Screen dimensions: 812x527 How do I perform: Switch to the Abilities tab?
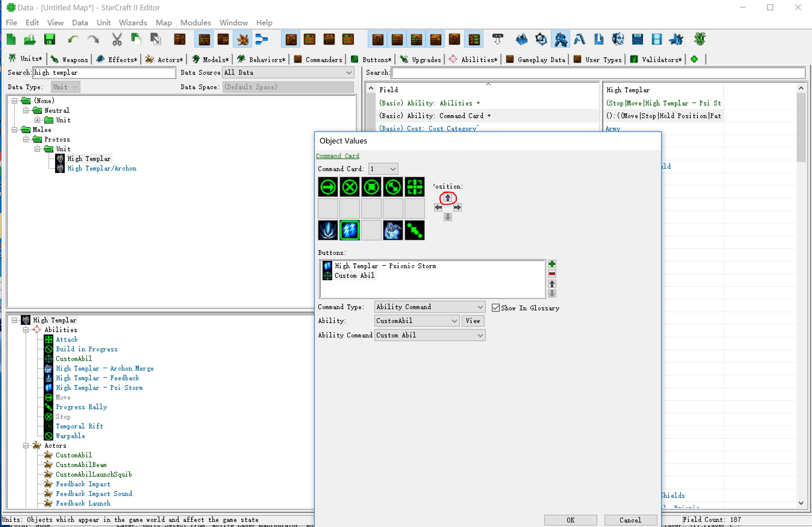474,59
